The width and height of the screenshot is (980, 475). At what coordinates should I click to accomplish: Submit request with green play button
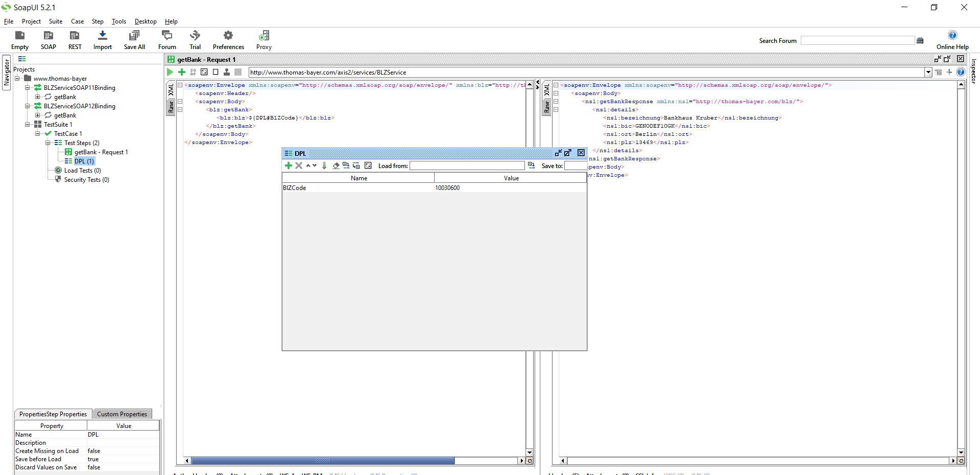point(170,72)
